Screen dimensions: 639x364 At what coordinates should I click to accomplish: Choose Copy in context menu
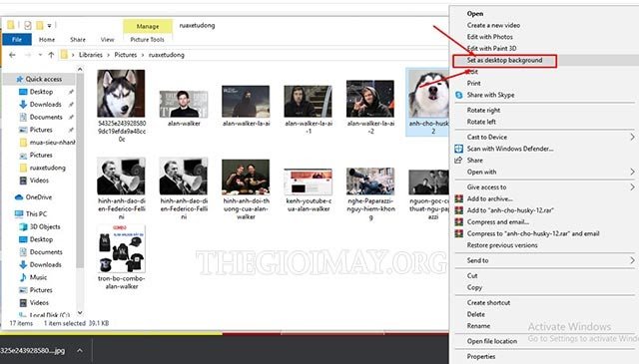[474, 287]
